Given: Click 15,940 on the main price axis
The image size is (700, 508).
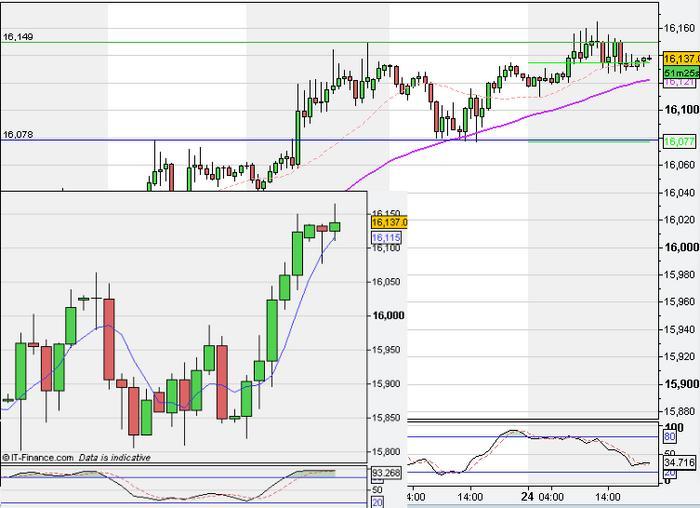Looking at the screenshot, I should pos(679,330).
